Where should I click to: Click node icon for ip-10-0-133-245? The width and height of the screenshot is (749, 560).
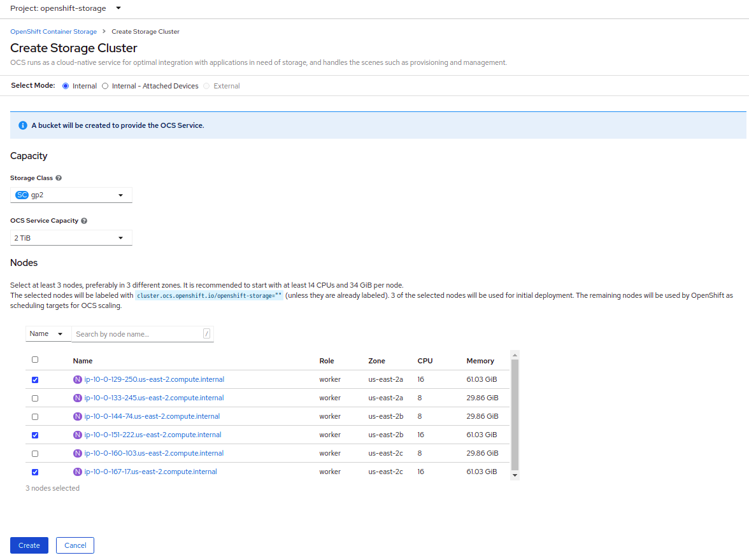[78, 398]
